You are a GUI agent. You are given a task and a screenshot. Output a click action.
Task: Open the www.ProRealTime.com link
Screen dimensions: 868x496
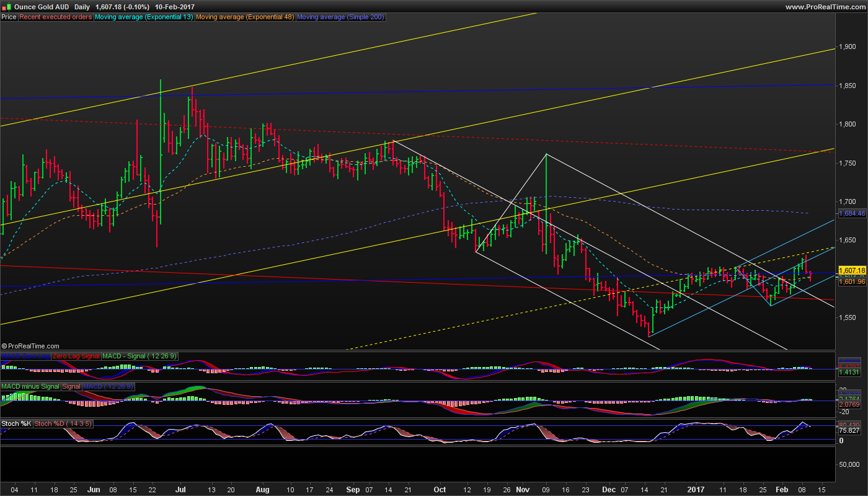point(825,6)
